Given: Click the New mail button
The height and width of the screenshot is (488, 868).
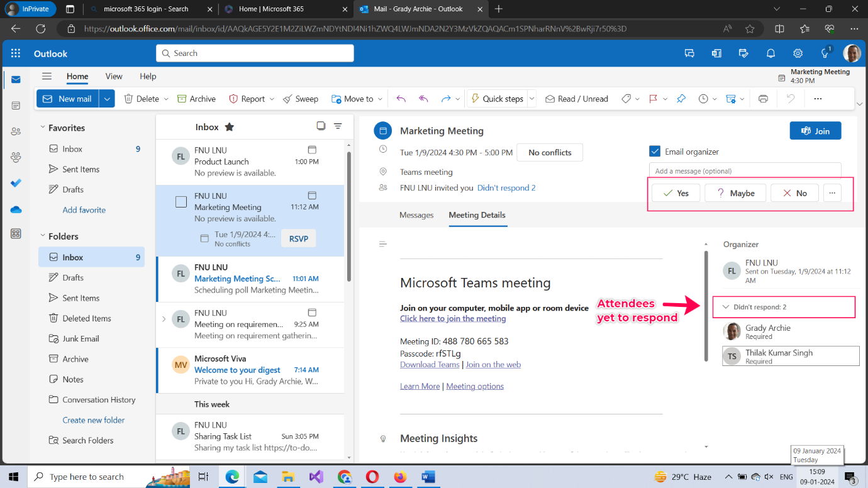Looking at the screenshot, I should click(68, 99).
